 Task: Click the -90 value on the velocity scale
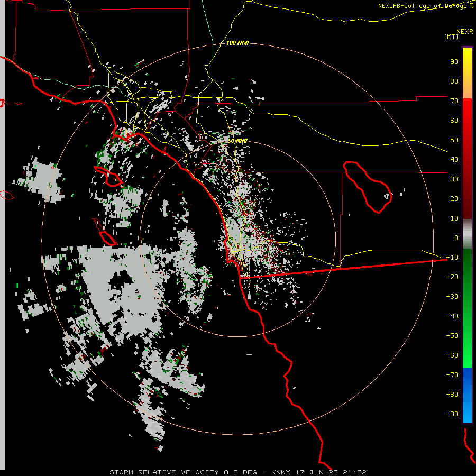pos(452,414)
